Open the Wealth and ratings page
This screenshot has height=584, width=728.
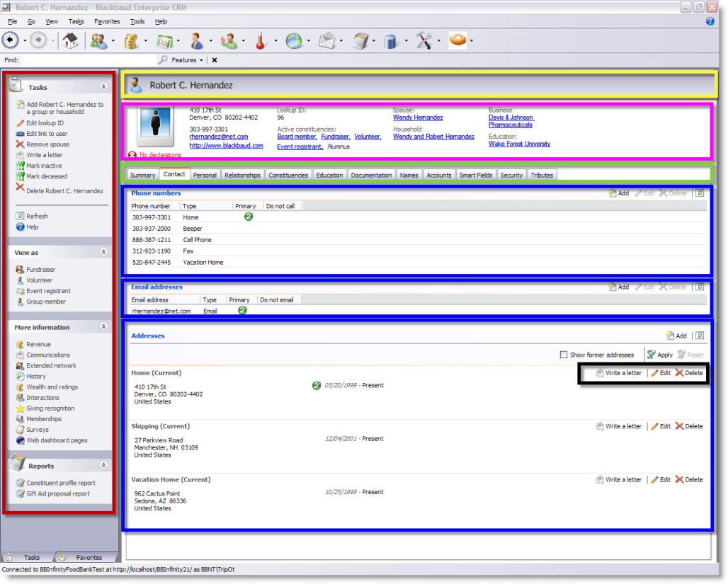pyautogui.click(x=52, y=387)
